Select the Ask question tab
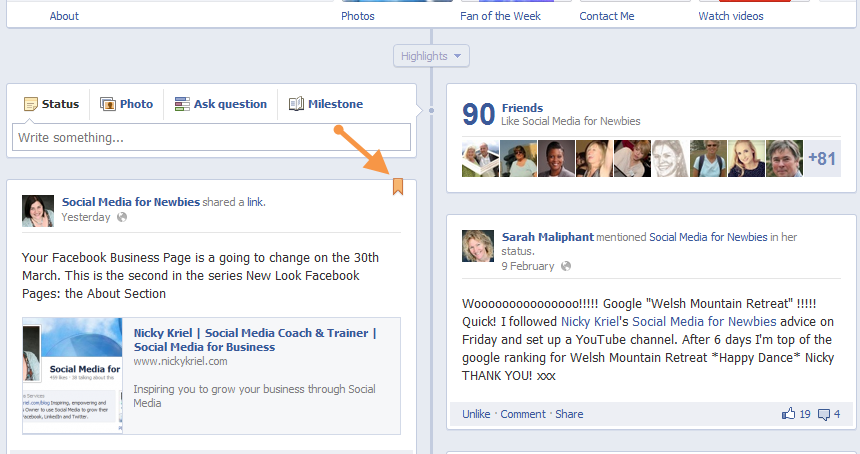860x454 pixels. [221, 104]
